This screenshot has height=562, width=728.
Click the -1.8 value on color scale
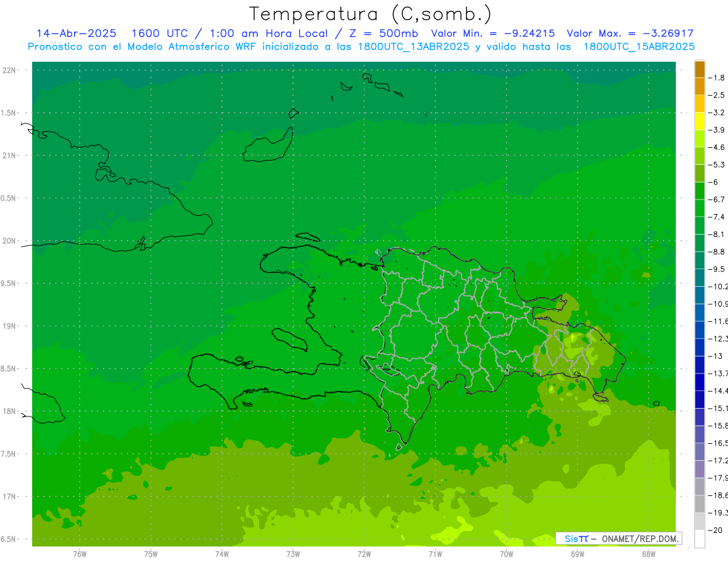pos(716,78)
